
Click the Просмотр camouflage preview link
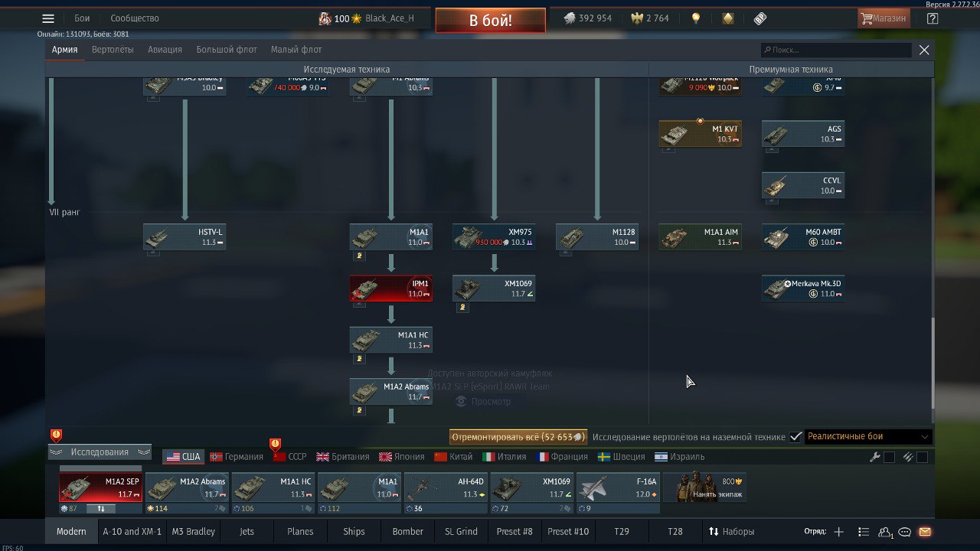click(484, 401)
